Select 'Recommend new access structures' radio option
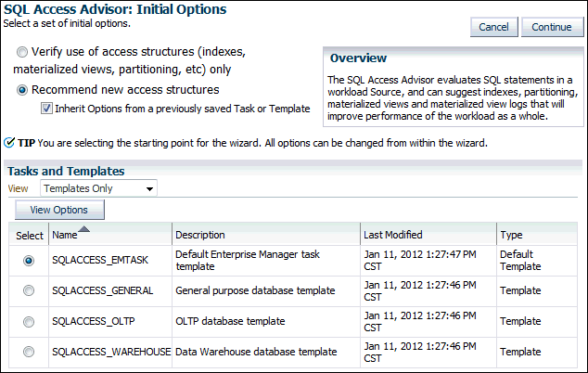This screenshot has height=373, width=588. pos(23,90)
